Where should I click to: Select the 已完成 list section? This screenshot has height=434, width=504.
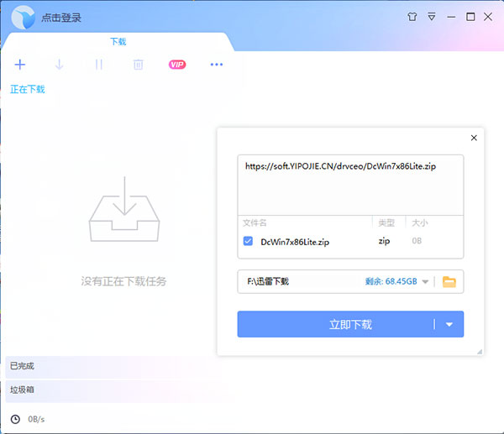pos(111,366)
